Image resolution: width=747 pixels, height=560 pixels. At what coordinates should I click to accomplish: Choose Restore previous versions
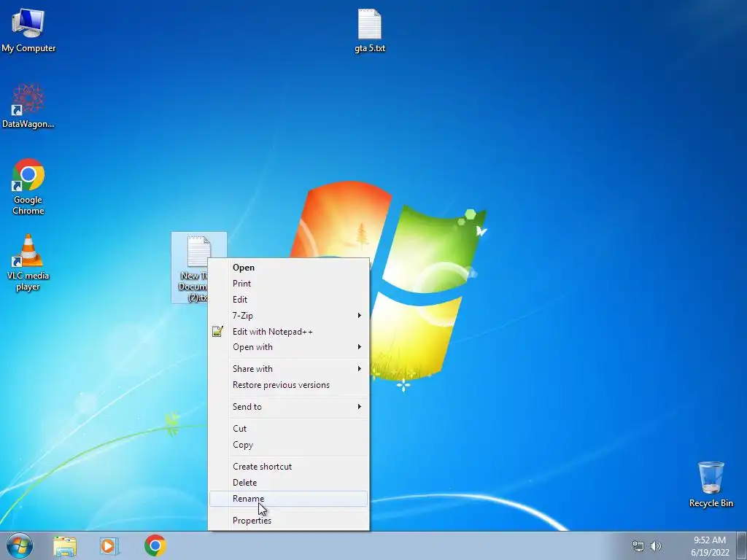coord(289,385)
